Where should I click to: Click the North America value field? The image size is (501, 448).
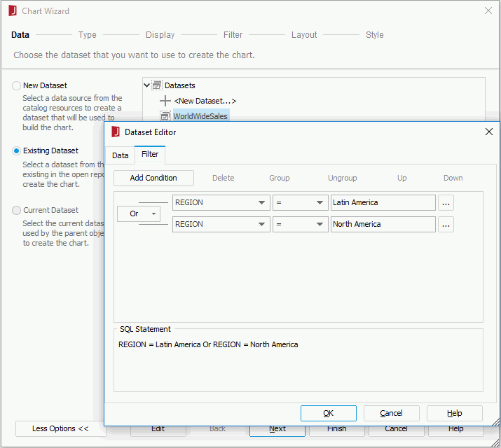(x=383, y=224)
